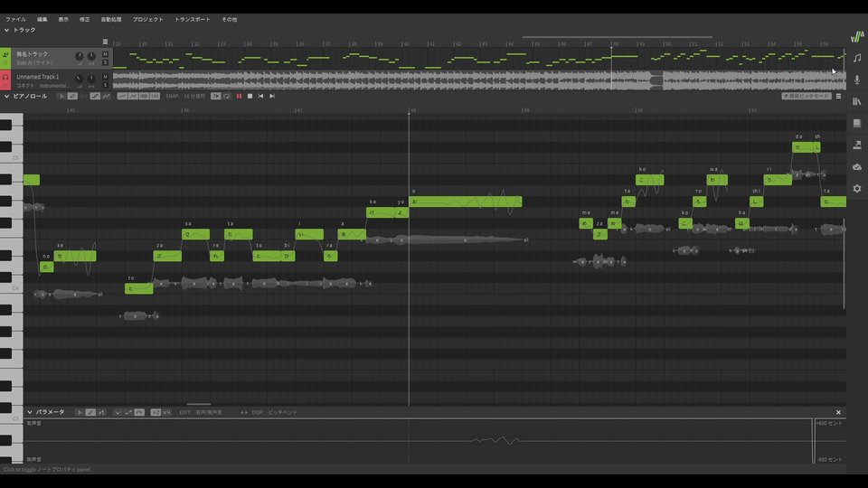Screen dimensions: 868x488
Task: Open the DISP ピッチベンド dropdown
Action: [282, 412]
